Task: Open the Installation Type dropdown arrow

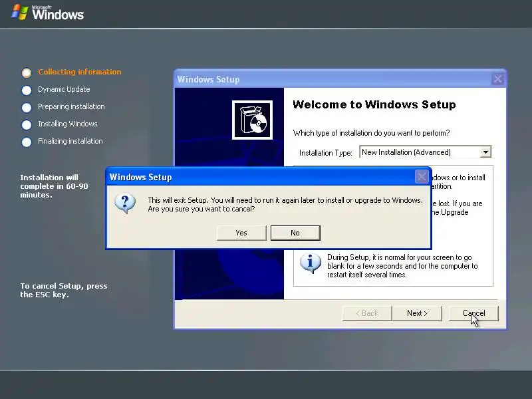Action: click(x=485, y=152)
